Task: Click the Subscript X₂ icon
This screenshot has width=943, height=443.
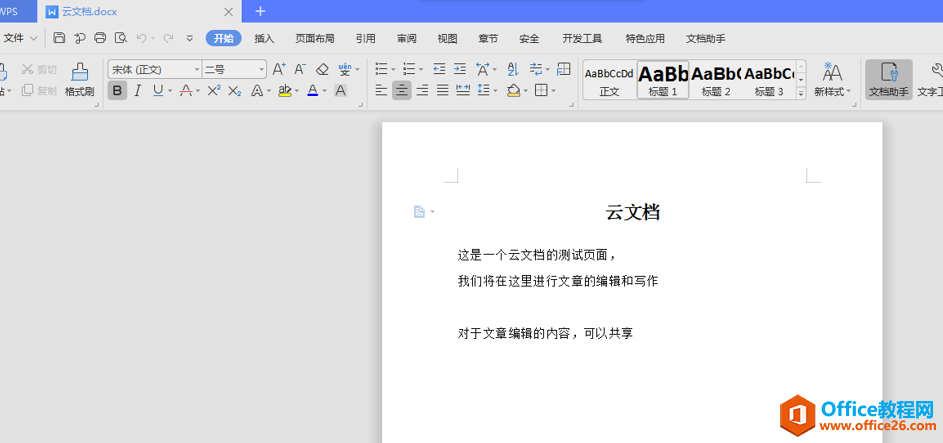Action: click(235, 91)
